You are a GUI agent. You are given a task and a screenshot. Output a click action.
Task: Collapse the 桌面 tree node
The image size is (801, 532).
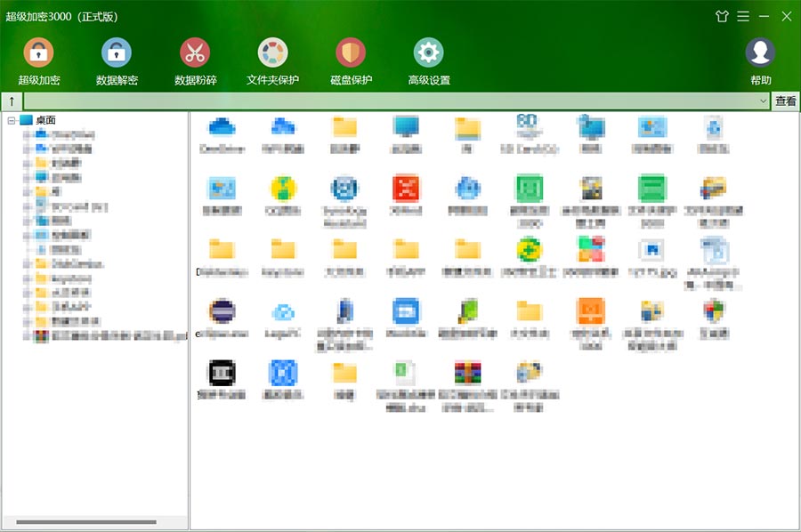click(x=11, y=120)
